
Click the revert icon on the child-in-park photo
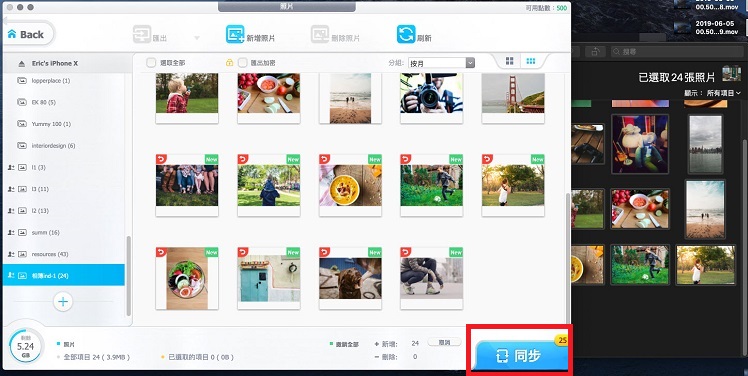[x=243, y=159]
